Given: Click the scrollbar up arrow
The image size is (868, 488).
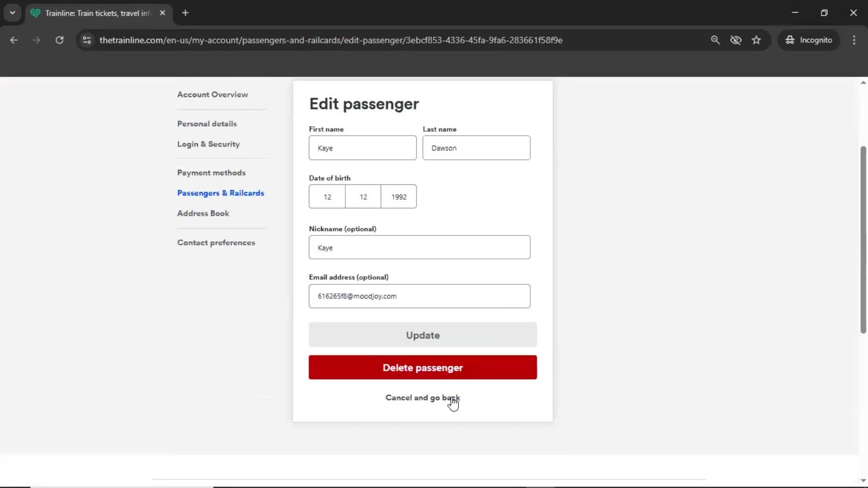Looking at the screenshot, I should point(863,82).
